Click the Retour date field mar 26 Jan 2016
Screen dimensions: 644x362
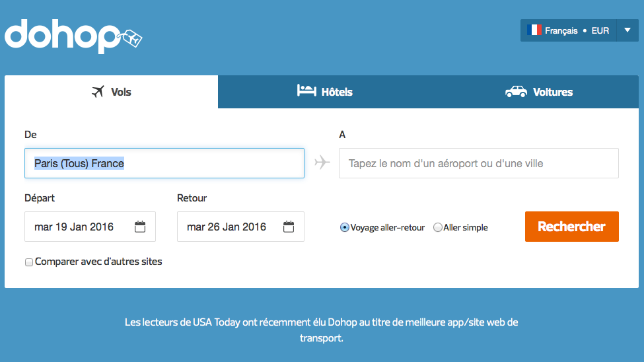[240, 227]
